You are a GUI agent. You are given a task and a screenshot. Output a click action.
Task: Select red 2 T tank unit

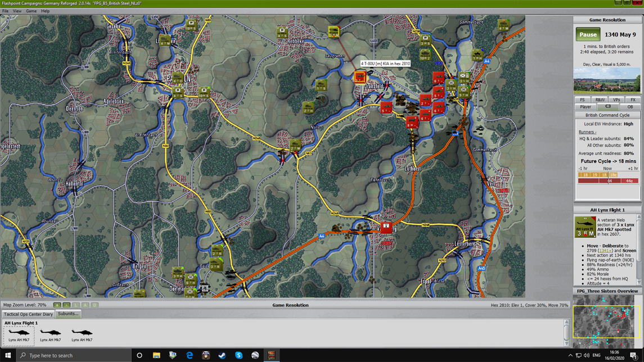[425, 100]
